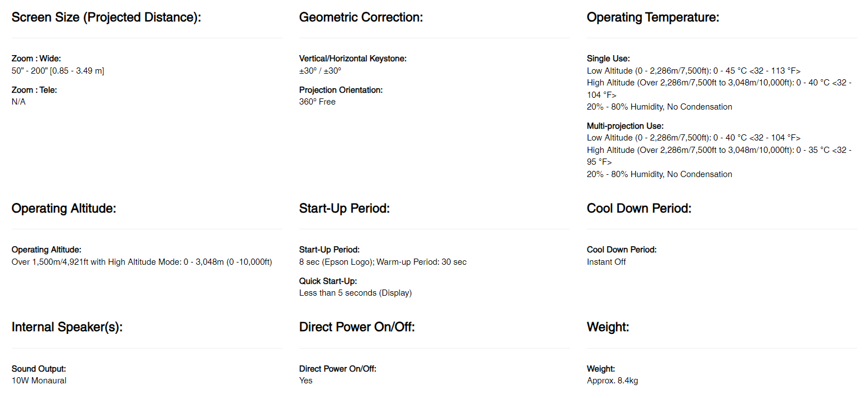Click the Sound Output label
The height and width of the screenshot is (398, 868).
point(39,369)
